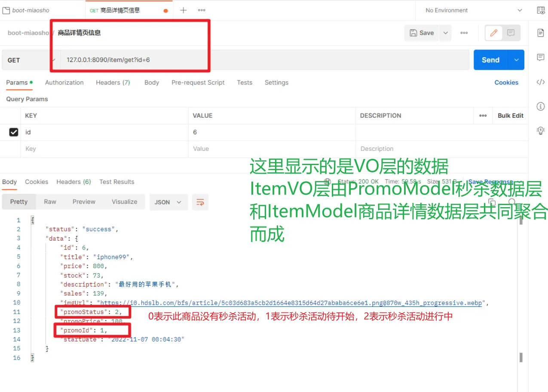The image size is (548, 392).
Task: Open the response Cookies tab
Action: pos(37,182)
